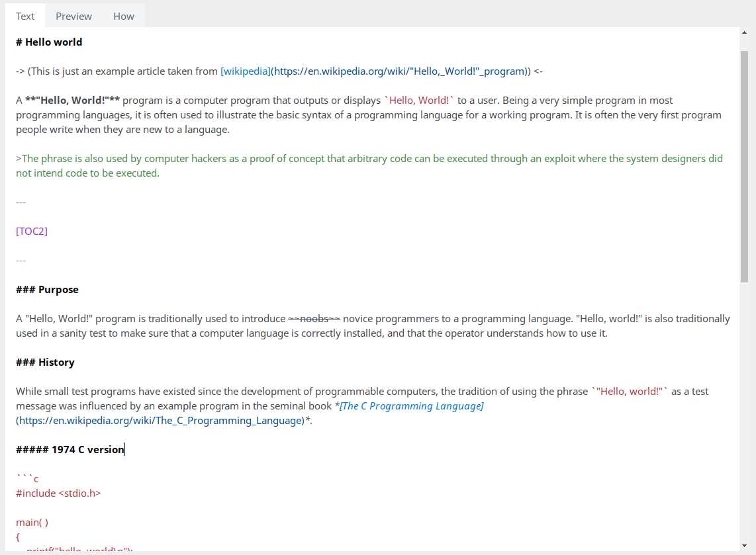
Task: Click the '#include <stdio.h>' line
Action: coord(58,493)
